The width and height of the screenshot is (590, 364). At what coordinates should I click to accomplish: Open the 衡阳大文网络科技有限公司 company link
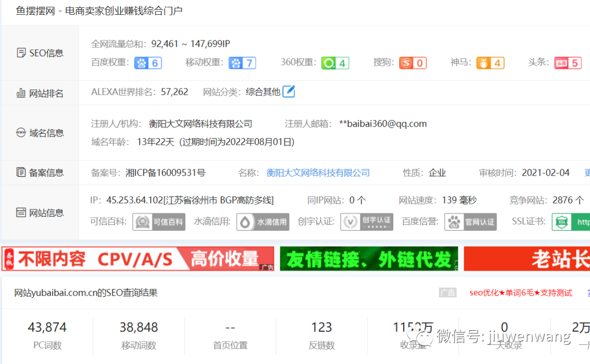tap(318, 172)
